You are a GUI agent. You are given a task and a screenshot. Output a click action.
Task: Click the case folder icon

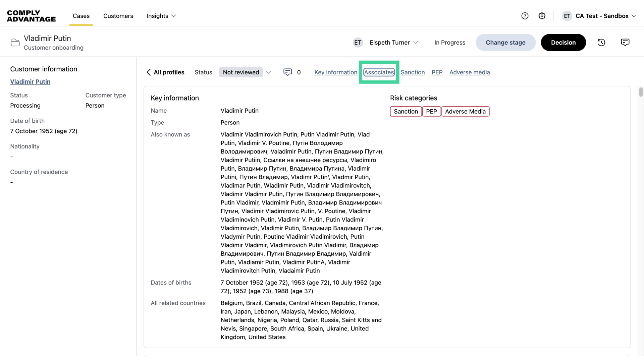click(15, 43)
